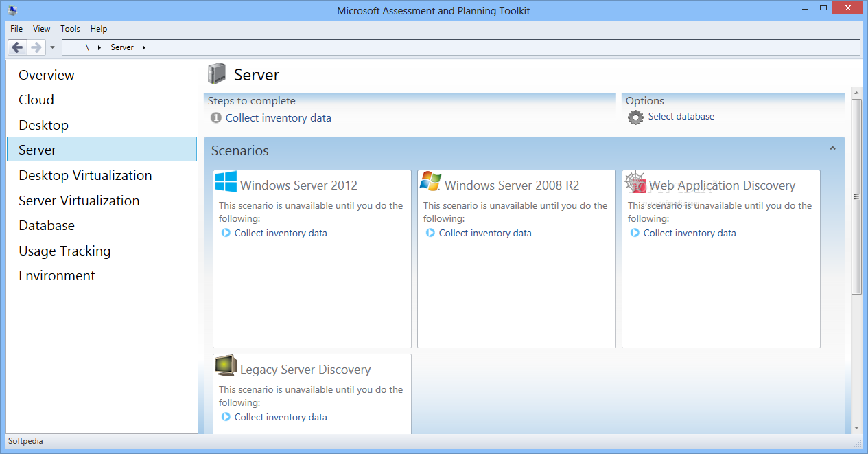
Task: Select the Server section in sidebar
Action: tap(102, 150)
